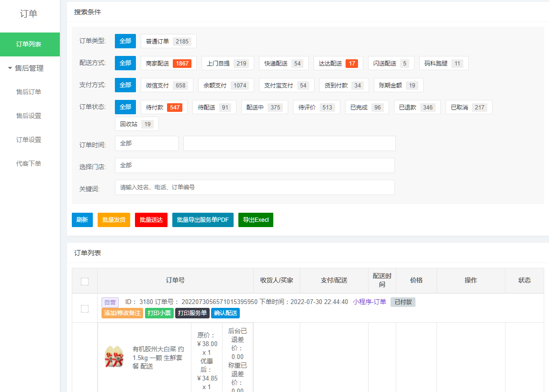Open the 小程序-订单 link
Viewport: 549px width, 392px height.
(370, 302)
